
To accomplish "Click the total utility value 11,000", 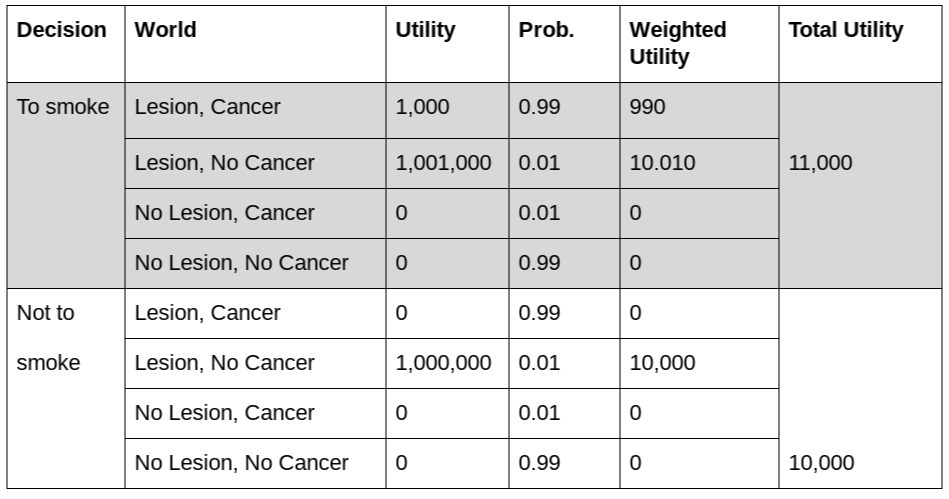I will (820, 163).
